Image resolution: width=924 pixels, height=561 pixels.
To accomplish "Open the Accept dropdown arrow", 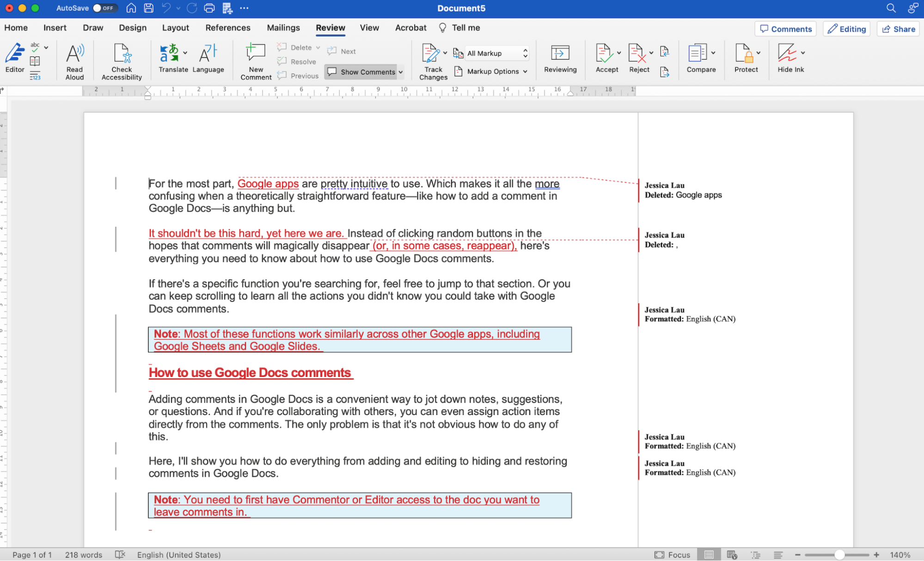I will pyautogui.click(x=618, y=53).
